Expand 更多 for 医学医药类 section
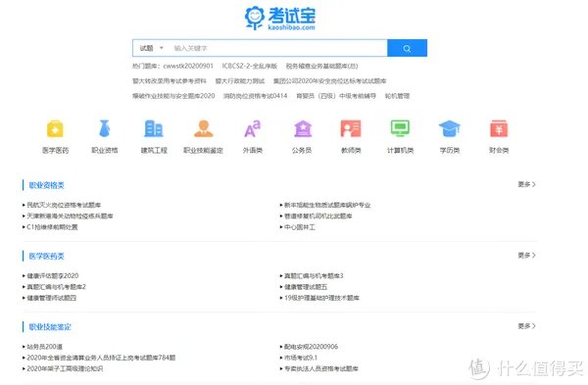The height and width of the screenshot is (385, 588). pyautogui.click(x=527, y=256)
